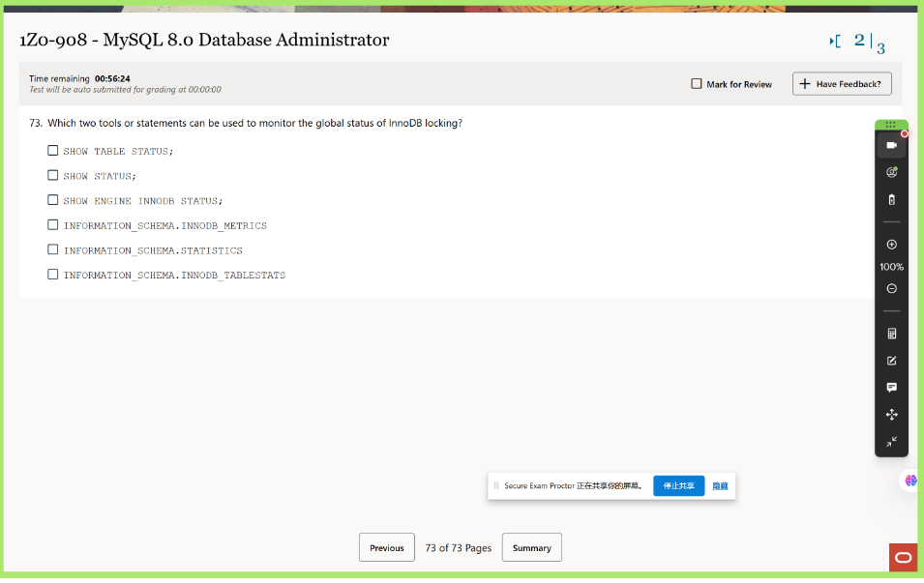The width and height of the screenshot is (924, 583).
Task: Open the notepad edit tool
Action: click(x=892, y=361)
